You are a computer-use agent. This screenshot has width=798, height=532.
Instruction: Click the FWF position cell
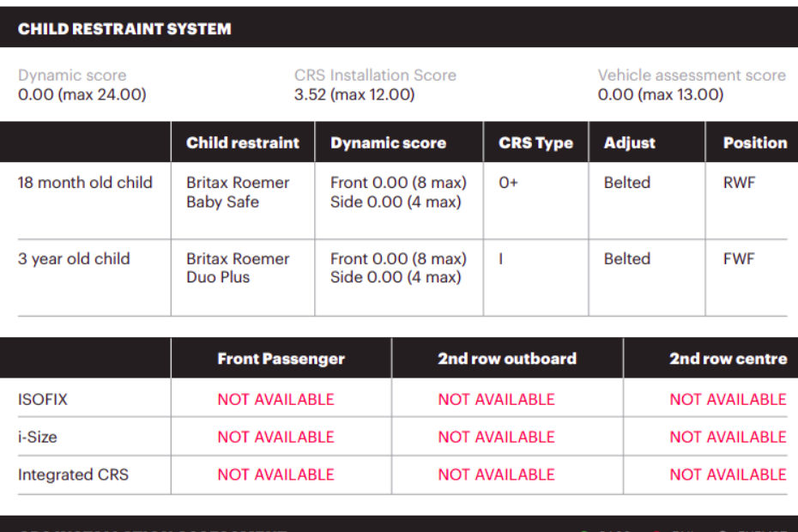tap(739, 258)
